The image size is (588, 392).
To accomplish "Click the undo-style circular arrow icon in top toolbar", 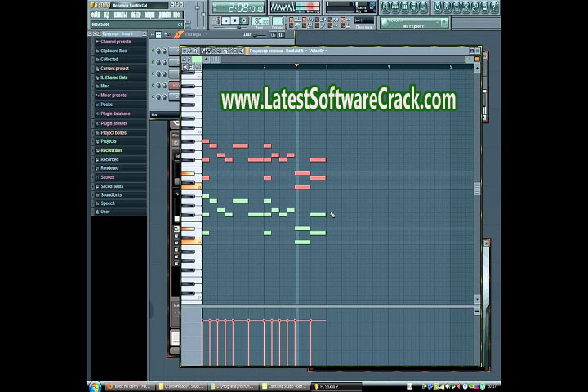I will (x=437, y=7).
